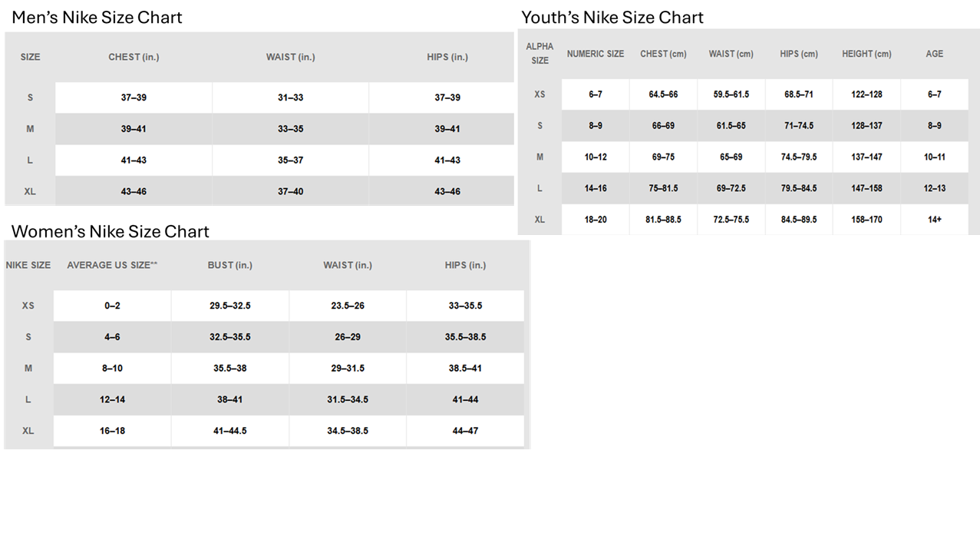This screenshot has width=980, height=553.
Task: Select HIPS (in.) header in Men's chart
Action: (x=447, y=57)
